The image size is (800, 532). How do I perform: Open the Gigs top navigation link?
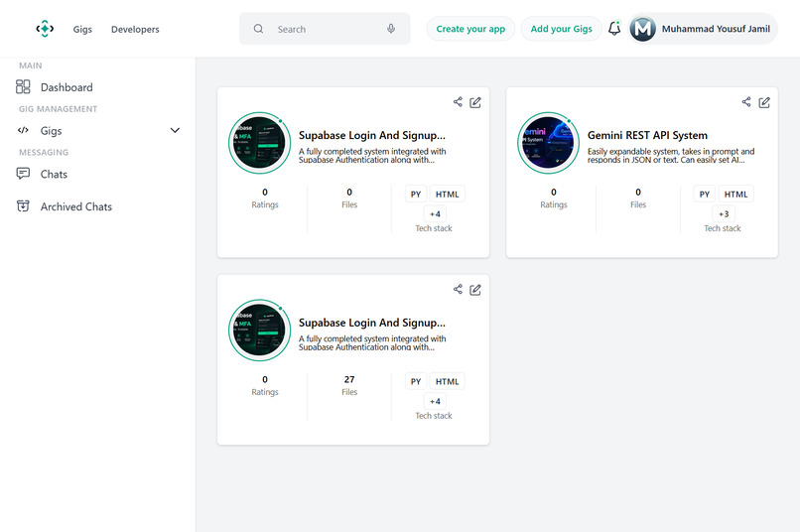(82, 29)
